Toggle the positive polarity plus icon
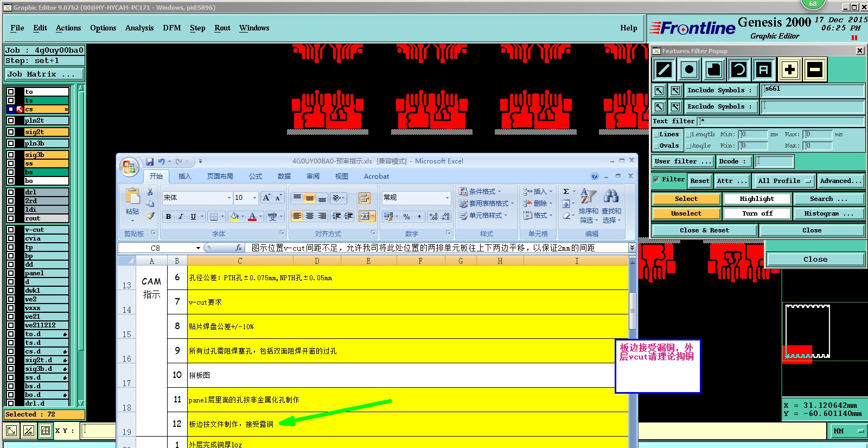868x448 pixels. (789, 70)
